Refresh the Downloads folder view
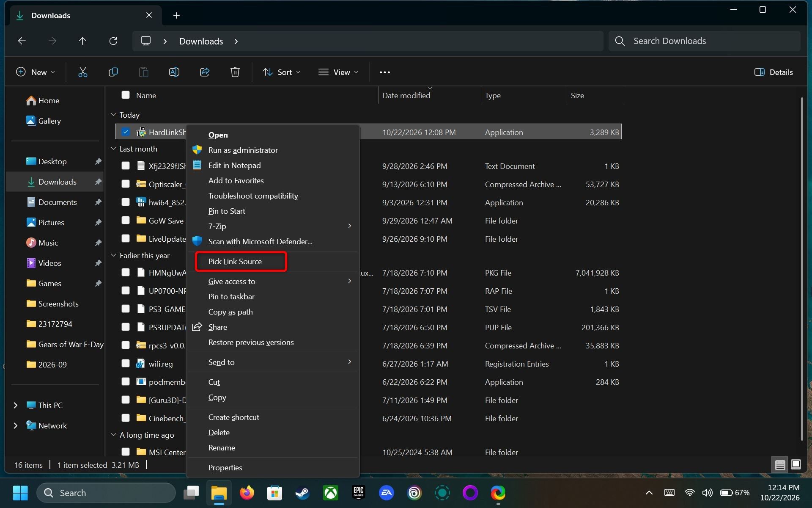The height and width of the screenshot is (508, 812). [113, 41]
